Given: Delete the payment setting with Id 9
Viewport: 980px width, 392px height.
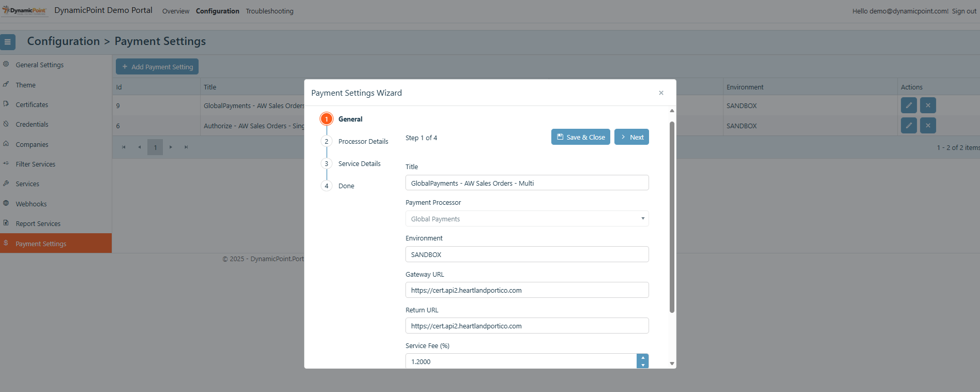Looking at the screenshot, I should tap(928, 105).
